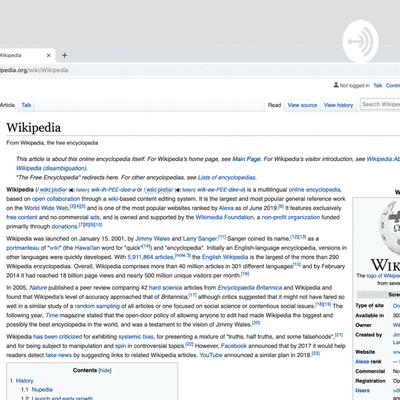Follow the Nature journal link
The width and height of the screenshot is (400, 400).
[38, 288]
